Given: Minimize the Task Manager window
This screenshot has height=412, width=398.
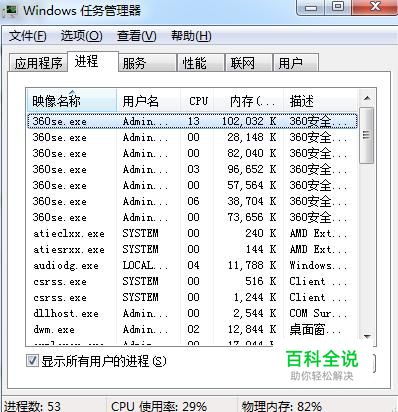Looking at the screenshot, I should pos(310,7).
